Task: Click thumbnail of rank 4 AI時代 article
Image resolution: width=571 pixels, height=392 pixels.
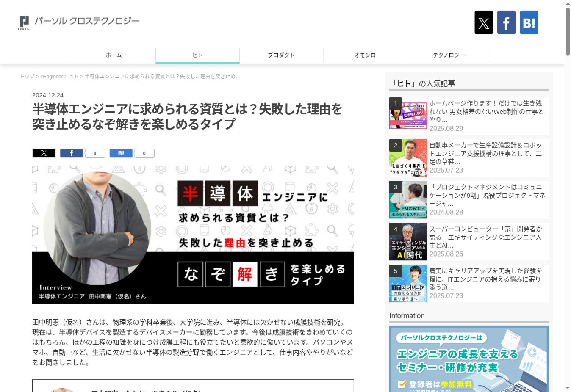Action: [408, 242]
